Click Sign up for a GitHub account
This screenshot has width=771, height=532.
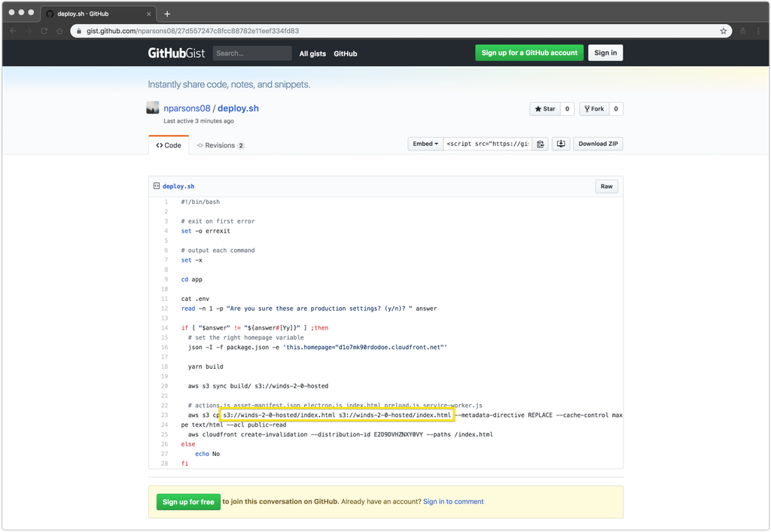pos(529,53)
